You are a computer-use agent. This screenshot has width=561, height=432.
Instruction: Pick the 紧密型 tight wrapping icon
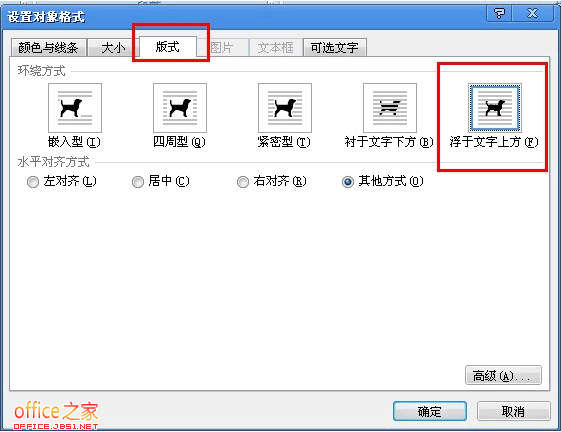[x=285, y=108]
